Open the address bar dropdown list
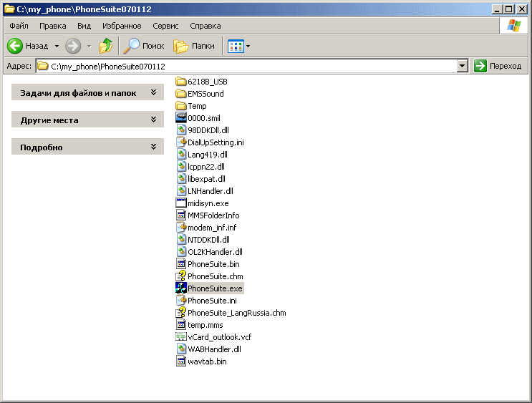This screenshot has width=532, height=403. (x=462, y=66)
